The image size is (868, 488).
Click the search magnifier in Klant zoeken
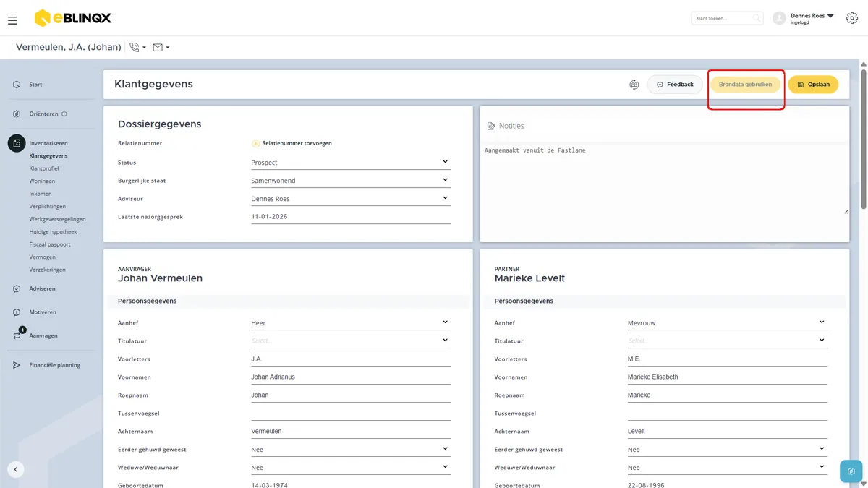coord(757,18)
